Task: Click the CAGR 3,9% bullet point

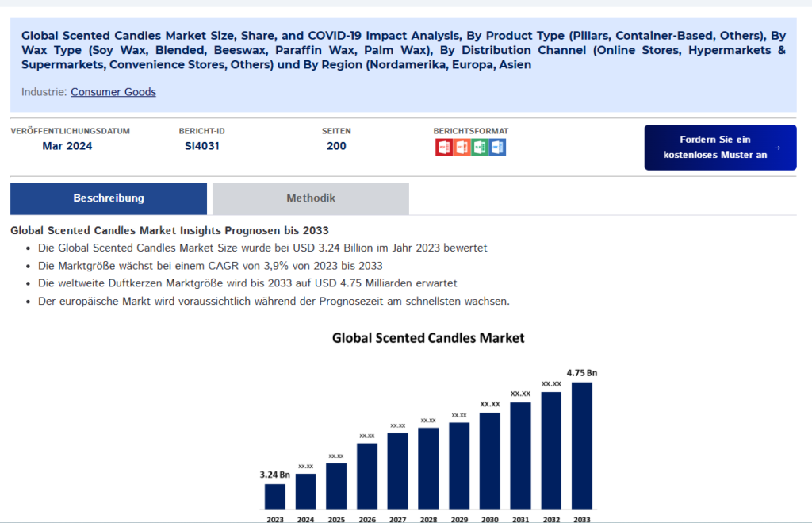Action: [210, 265]
